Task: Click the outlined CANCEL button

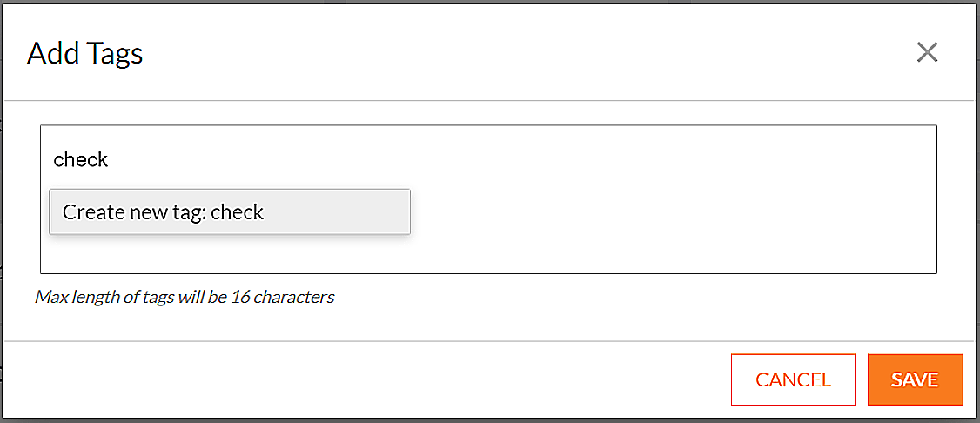Action: pyautogui.click(x=793, y=379)
